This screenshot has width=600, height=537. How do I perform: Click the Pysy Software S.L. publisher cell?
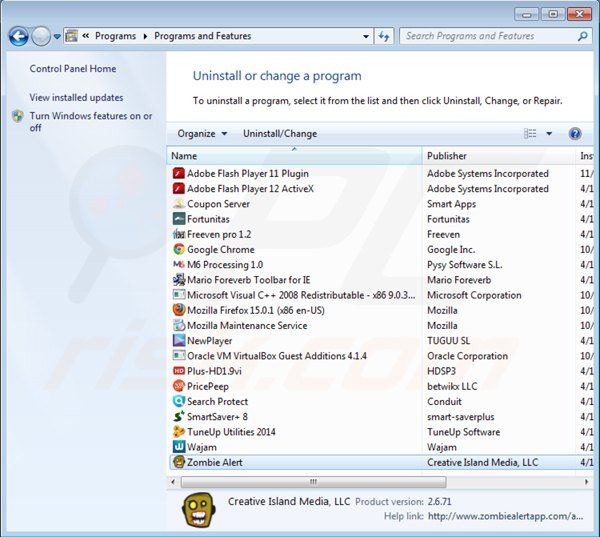coord(465,265)
